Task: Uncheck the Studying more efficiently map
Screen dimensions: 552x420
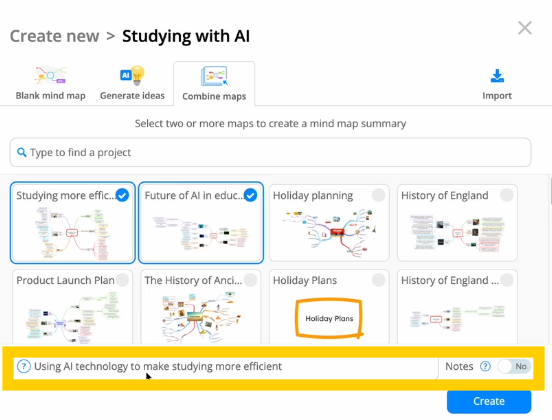Action: coord(122,195)
